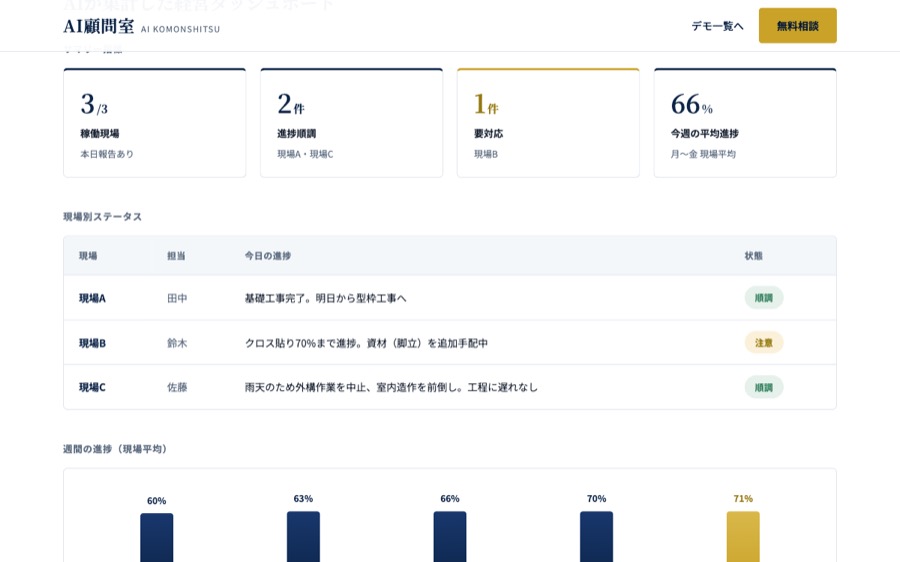Image resolution: width=900 pixels, height=562 pixels.
Task: Click the 今日の進捗 column header
Action: pos(267,256)
